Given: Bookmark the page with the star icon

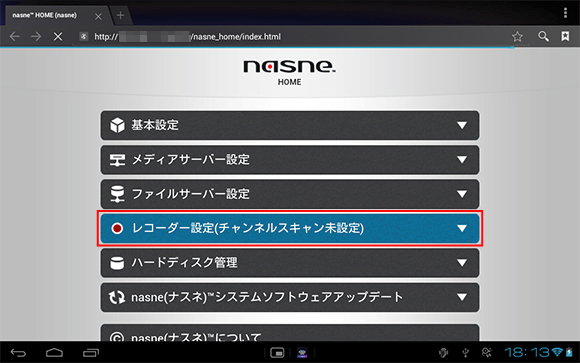Looking at the screenshot, I should pos(517,36).
